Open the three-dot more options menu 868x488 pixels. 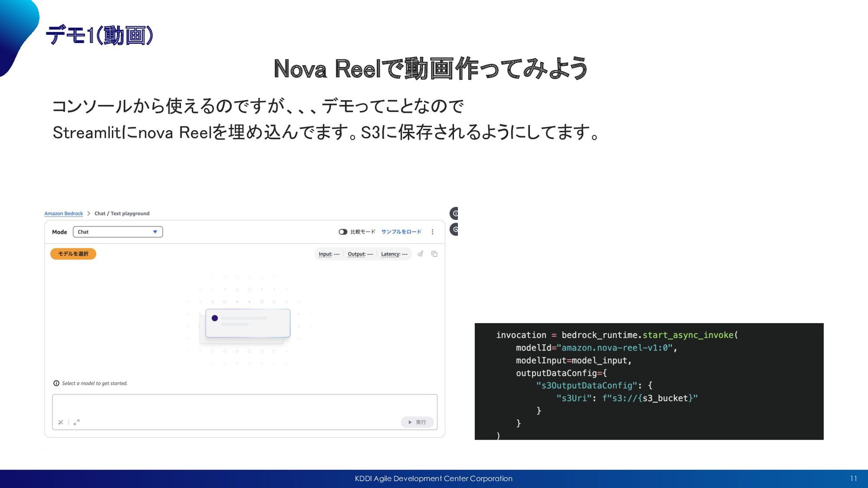point(433,232)
